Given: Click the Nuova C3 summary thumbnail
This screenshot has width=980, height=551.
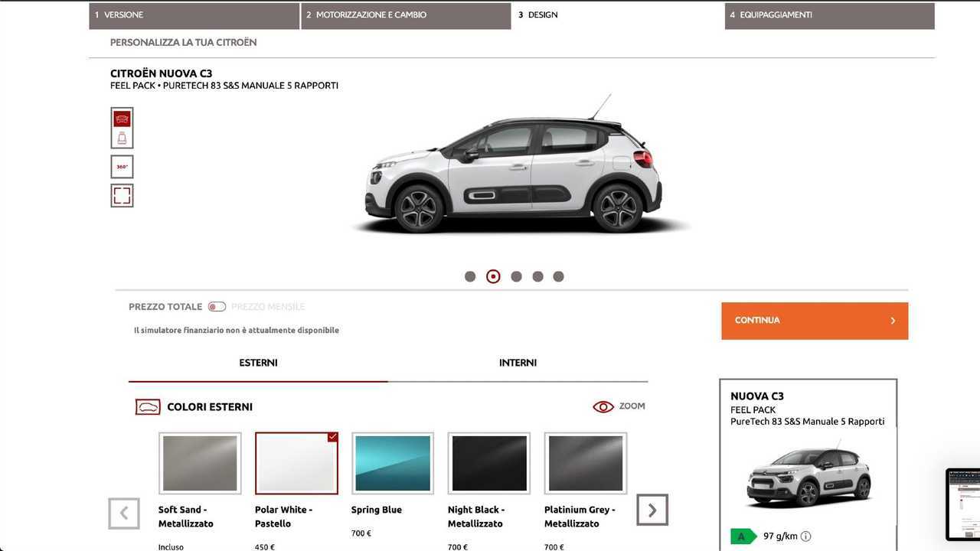Looking at the screenshot, I should pos(808,474).
